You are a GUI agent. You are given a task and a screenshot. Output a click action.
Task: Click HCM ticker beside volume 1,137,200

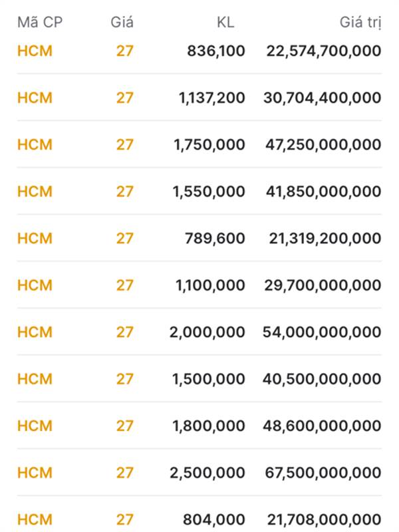click(x=35, y=98)
